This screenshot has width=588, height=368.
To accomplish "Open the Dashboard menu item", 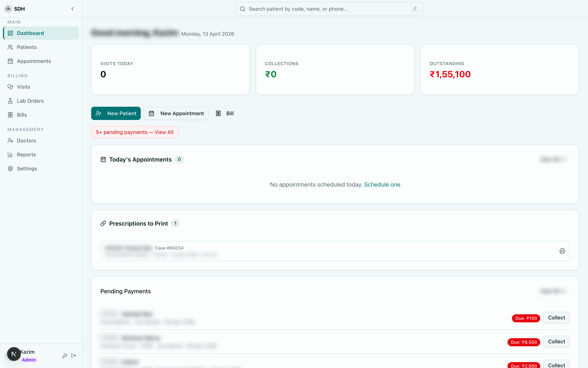I will pos(41,33).
